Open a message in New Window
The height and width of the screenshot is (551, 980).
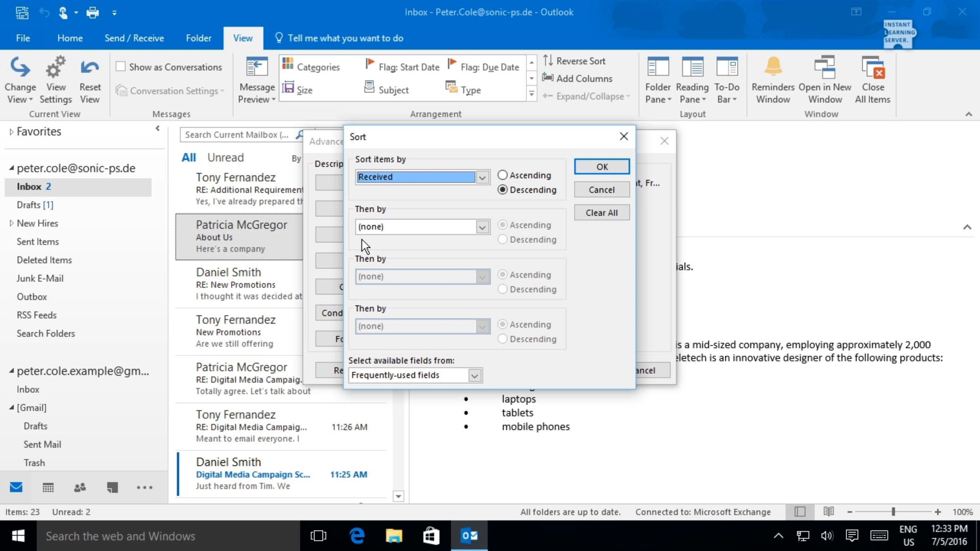point(825,79)
